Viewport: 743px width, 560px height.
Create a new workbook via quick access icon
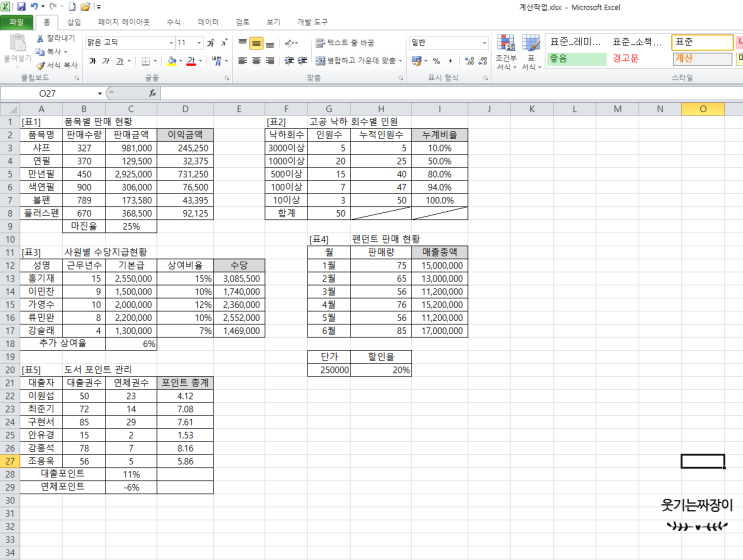coord(72,7)
